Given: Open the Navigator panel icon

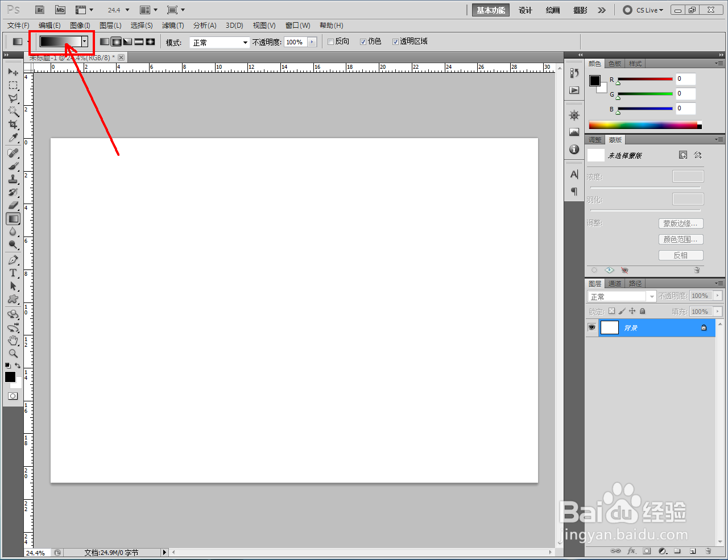Looking at the screenshot, I should [574, 115].
